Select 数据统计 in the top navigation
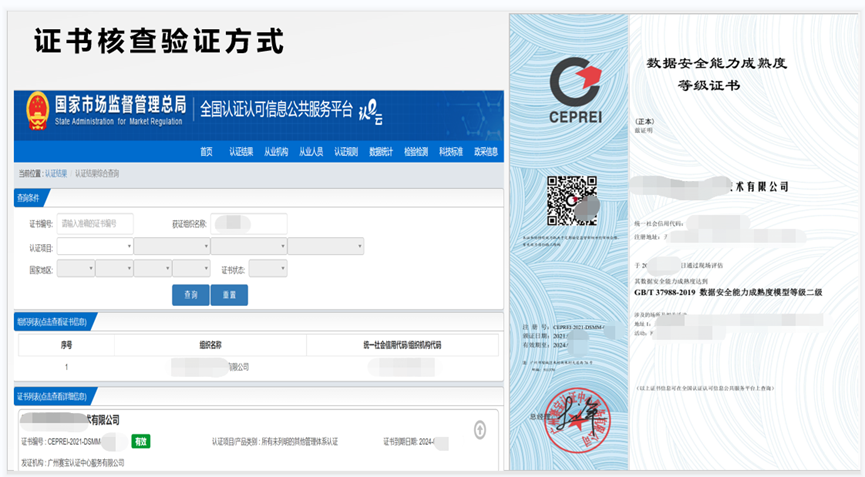The image size is (865, 477). pyautogui.click(x=380, y=152)
